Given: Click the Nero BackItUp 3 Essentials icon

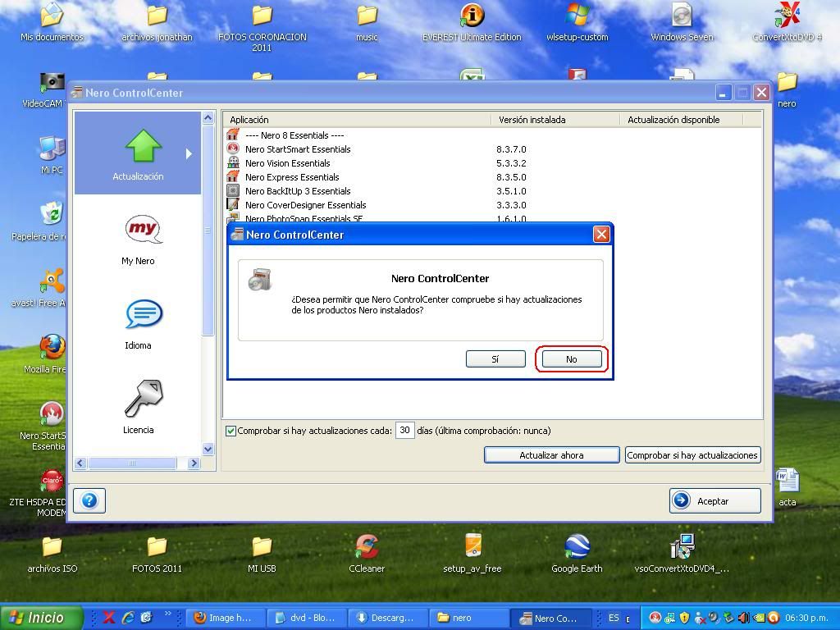Looking at the screenshot, I should pos(233,190).
